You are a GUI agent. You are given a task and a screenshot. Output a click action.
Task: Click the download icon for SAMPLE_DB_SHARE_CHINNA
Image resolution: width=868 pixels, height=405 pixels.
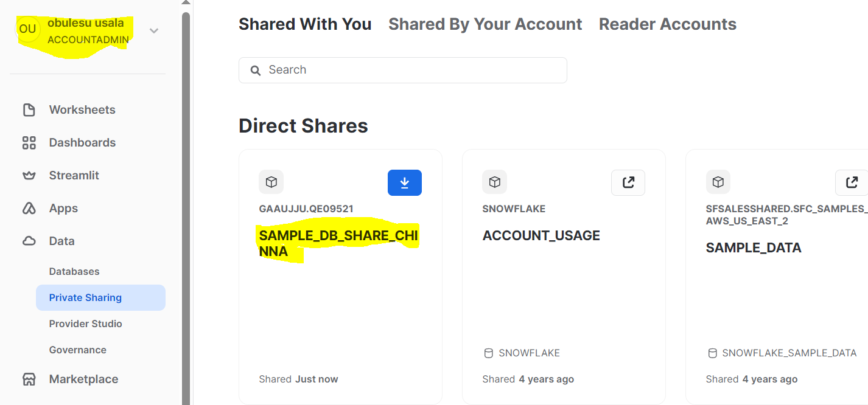pos(405,182)
